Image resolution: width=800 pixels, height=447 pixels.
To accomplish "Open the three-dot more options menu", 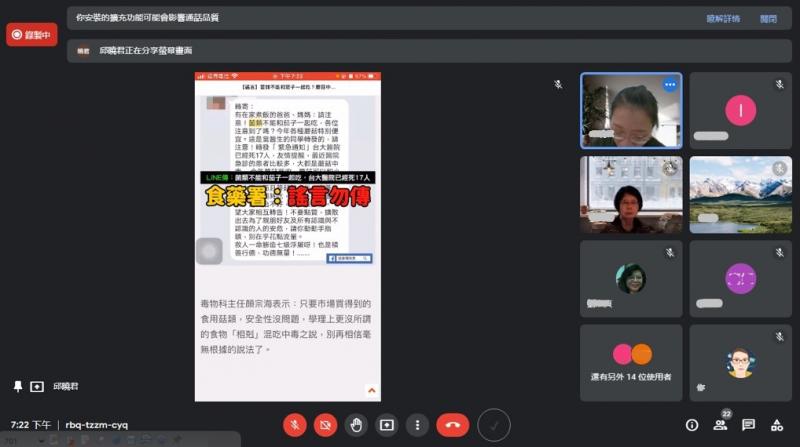I will (417, 425).
